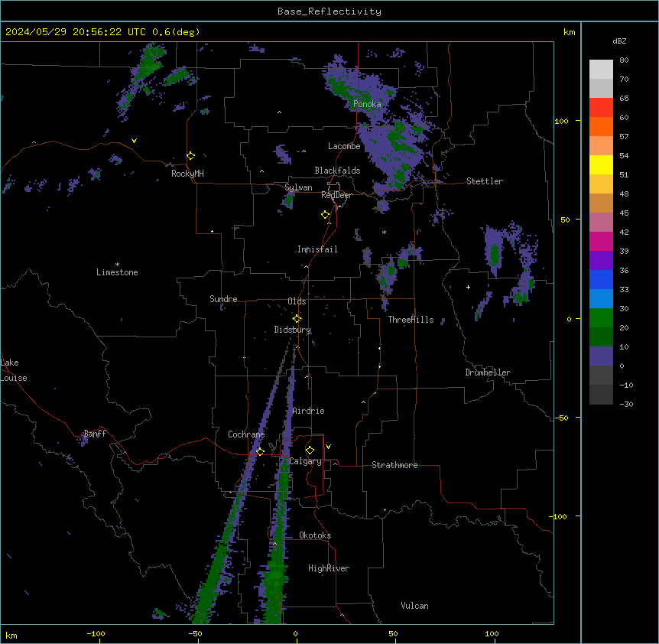Click the yellow V marker northwest of RockyMH
The height and width of the screenshot is (644, 659).
coord(134,141)
